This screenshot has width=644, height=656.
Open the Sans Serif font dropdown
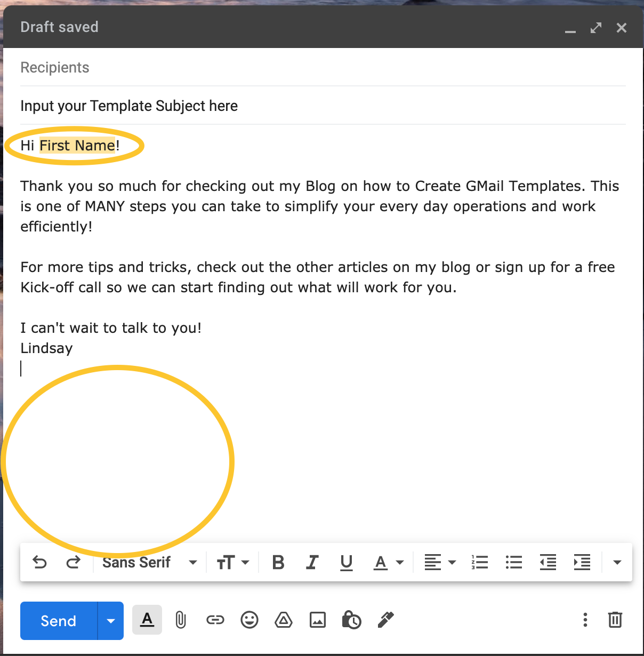(x=149, y=562)
